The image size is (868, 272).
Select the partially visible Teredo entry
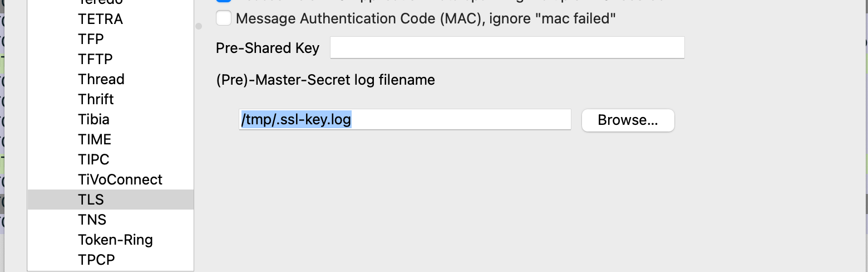(100, 2)
